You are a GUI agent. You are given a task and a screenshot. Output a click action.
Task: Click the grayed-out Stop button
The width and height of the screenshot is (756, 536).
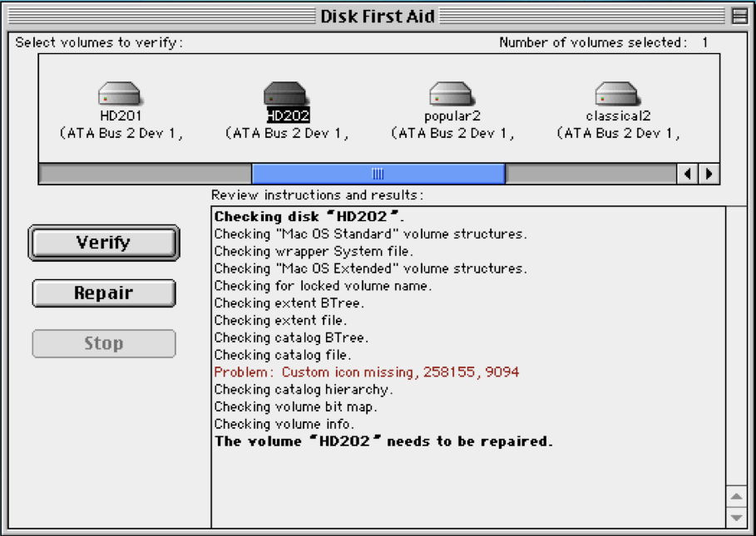pos(104,344)
